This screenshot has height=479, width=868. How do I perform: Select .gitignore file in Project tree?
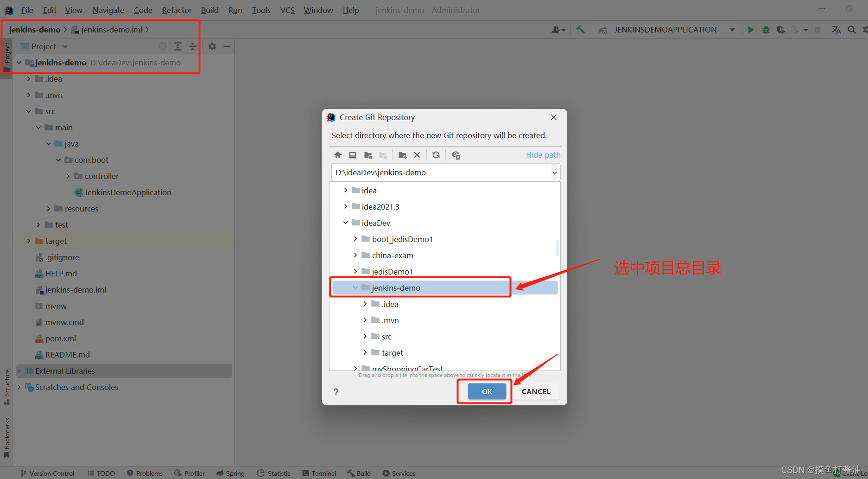(x=62, y=257)
